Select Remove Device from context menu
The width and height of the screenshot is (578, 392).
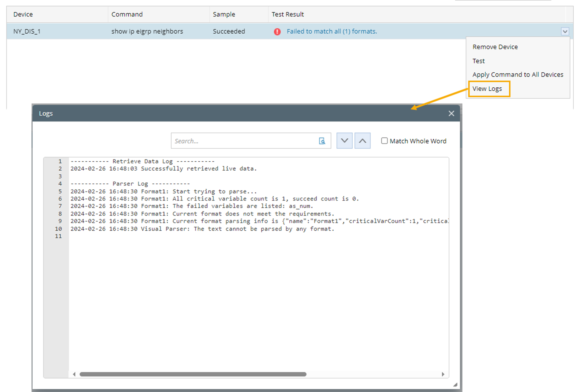click(495, 47)
